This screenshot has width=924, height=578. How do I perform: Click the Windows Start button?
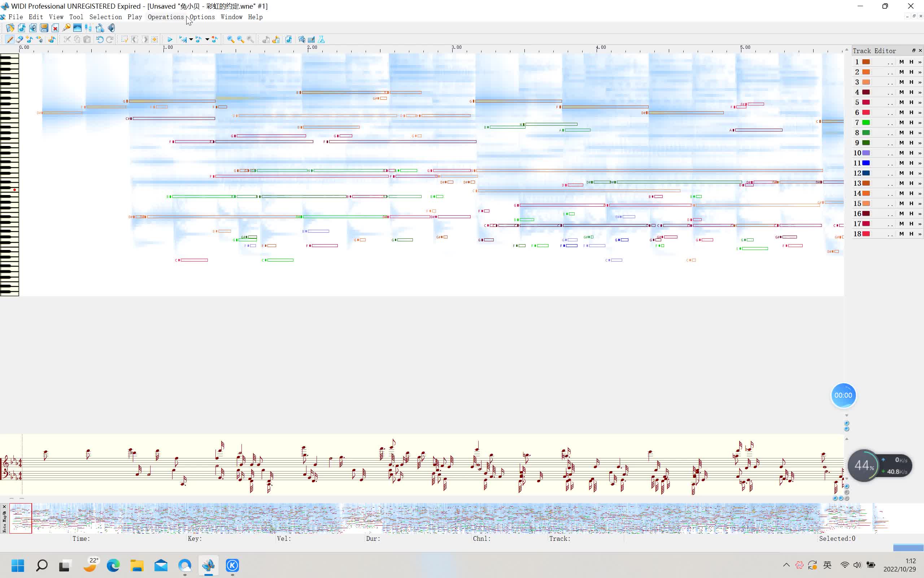(18, 565)
